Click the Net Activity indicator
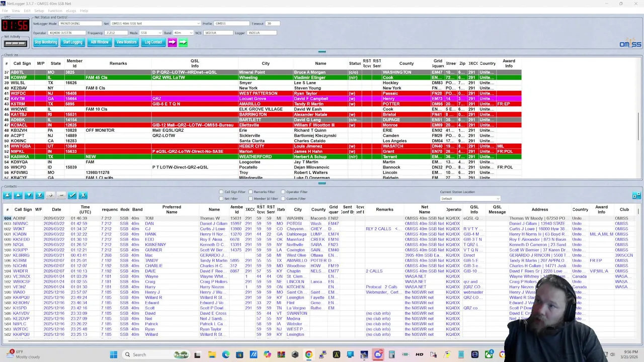This screenshot has width=644, height=362. (15, 43)
